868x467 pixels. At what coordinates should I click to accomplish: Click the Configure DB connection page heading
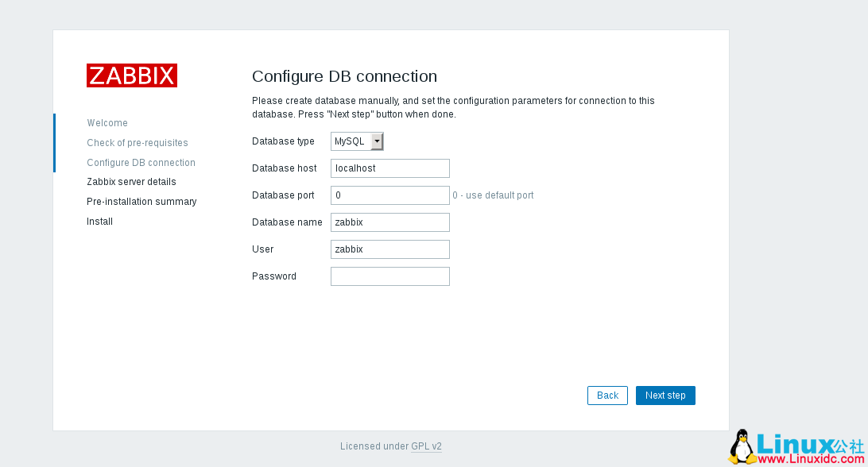coord(344,76)
